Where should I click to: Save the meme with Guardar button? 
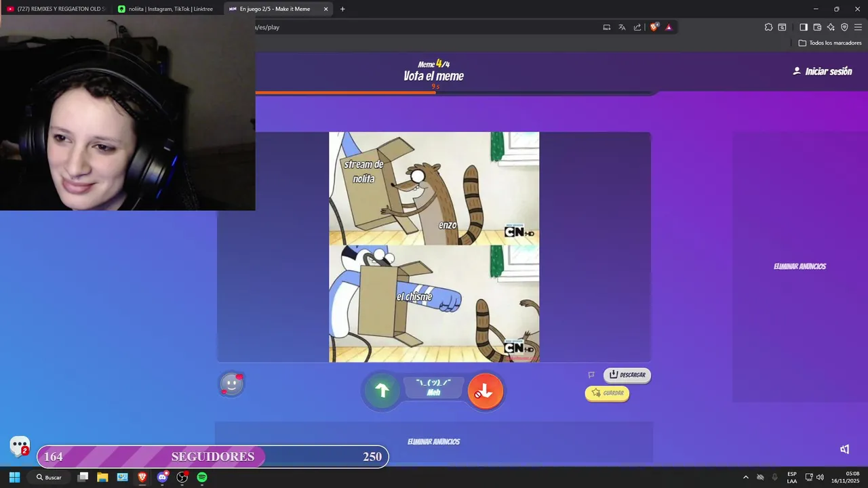(x=607, y=393)
